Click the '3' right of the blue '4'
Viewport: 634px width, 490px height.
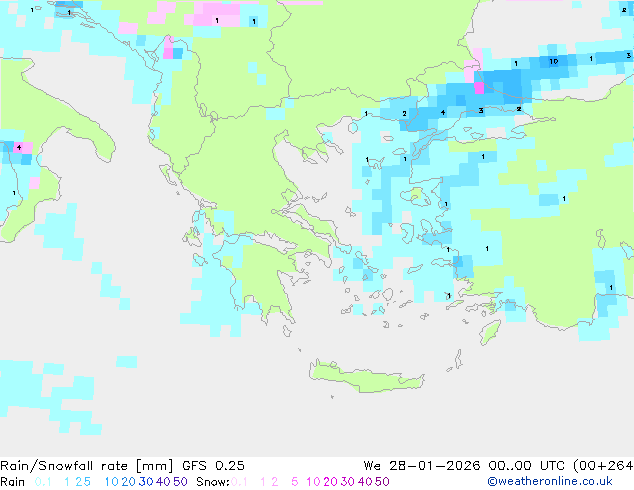[x=481, y=110]
